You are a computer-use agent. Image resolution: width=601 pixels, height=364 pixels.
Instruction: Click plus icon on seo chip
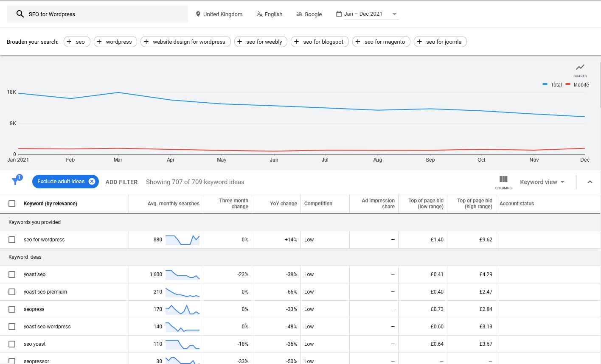click(x=69, y=42)
